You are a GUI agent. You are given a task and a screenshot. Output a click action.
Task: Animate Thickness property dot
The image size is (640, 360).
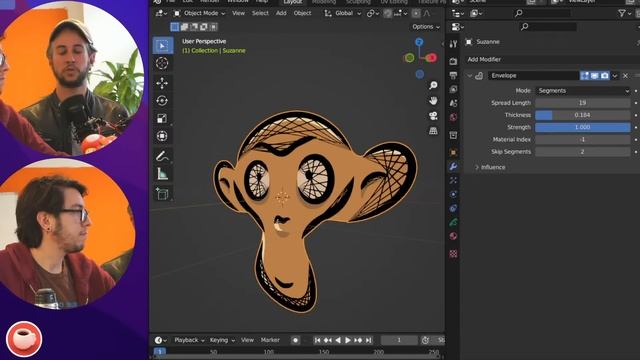coord(636,115)
